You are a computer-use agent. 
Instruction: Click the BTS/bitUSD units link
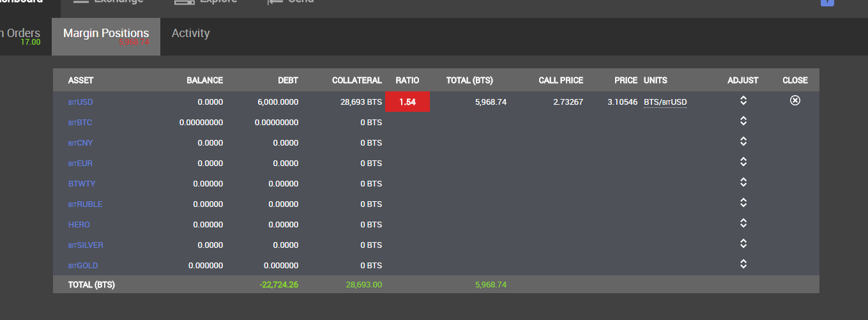point(665,102)
